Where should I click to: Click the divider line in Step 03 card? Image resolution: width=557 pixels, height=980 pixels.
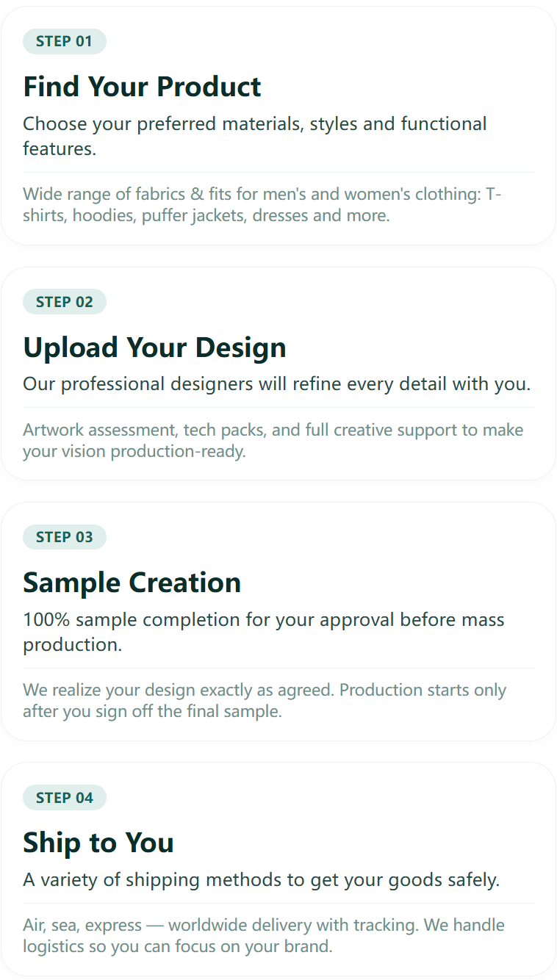278,669
